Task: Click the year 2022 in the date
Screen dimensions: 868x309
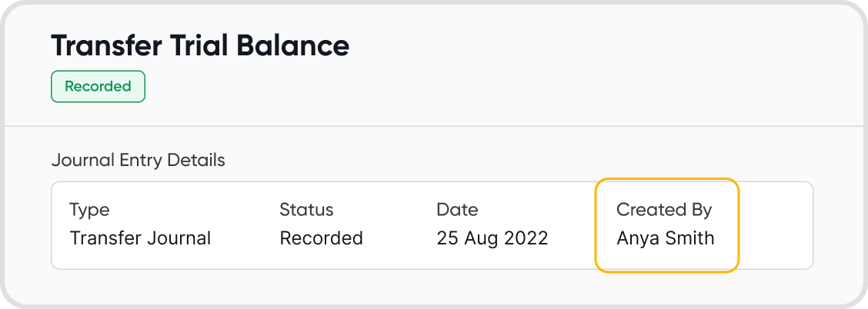Action: tap(525, 238)
